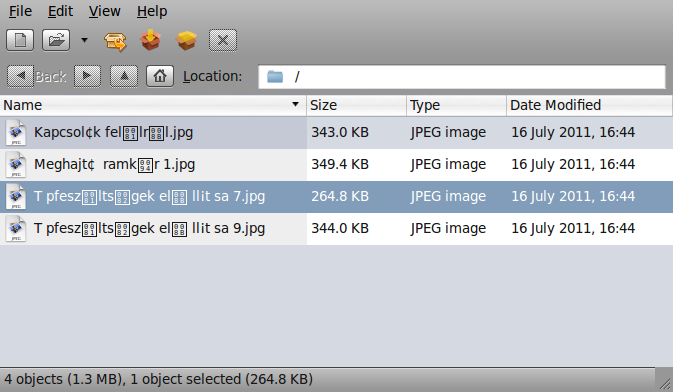Click the Forward navigation arrow
The width and height of the screenshot is (673, 392).
coord(87,76)
